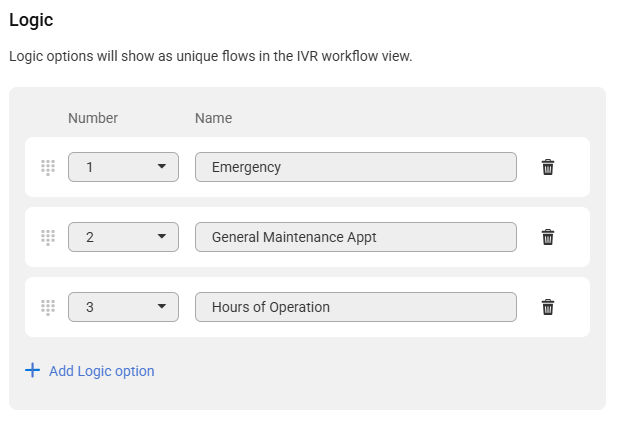Click the caret arrow in Emergency's number selector
This screenshot has width=626, height=424.
pyautogui.click(x=162, y=166)
